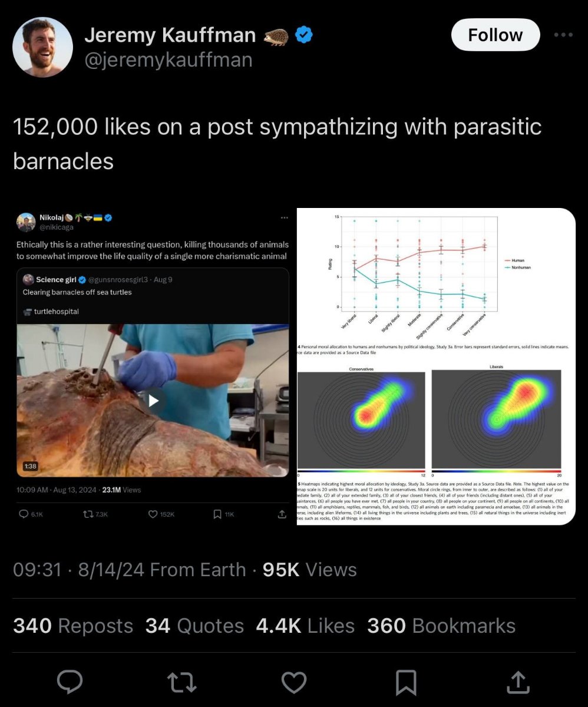
Task: Play the turtle barnacle video
Action: pos(153,401)
